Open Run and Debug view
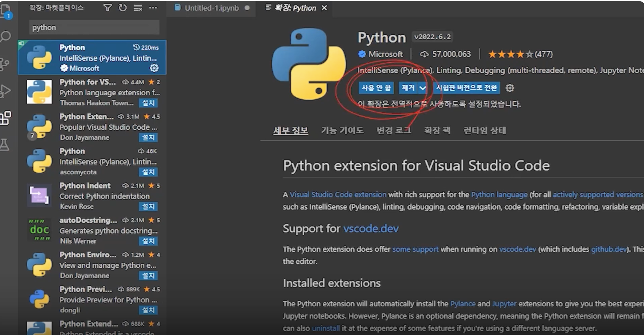Screen dimensions: 644x335 pos(5,91)
